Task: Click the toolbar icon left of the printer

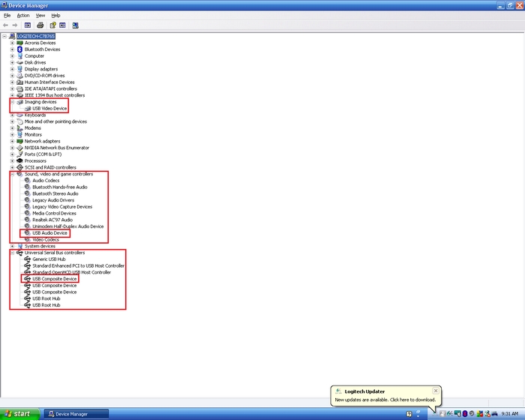Action: tap(28, 25)
